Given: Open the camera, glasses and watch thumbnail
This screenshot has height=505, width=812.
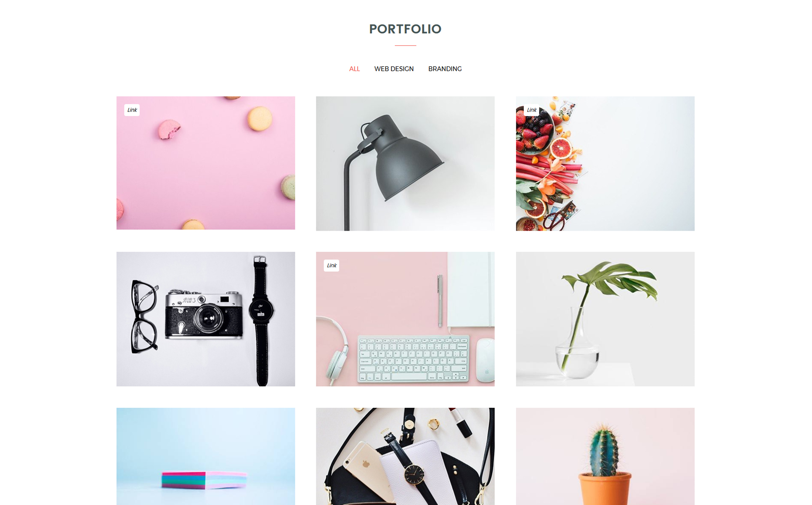Looking at the screenshot, I should click(206, 319).
